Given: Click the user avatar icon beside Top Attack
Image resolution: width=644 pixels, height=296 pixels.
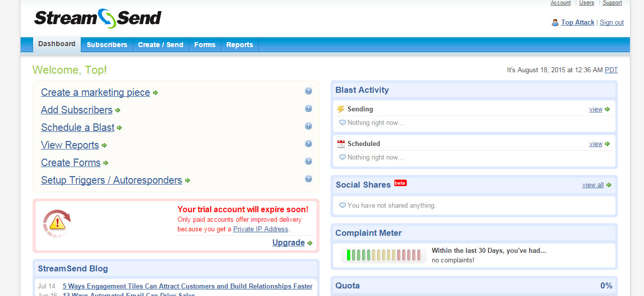Looking at the screenshot, I should tap(555, 23).
